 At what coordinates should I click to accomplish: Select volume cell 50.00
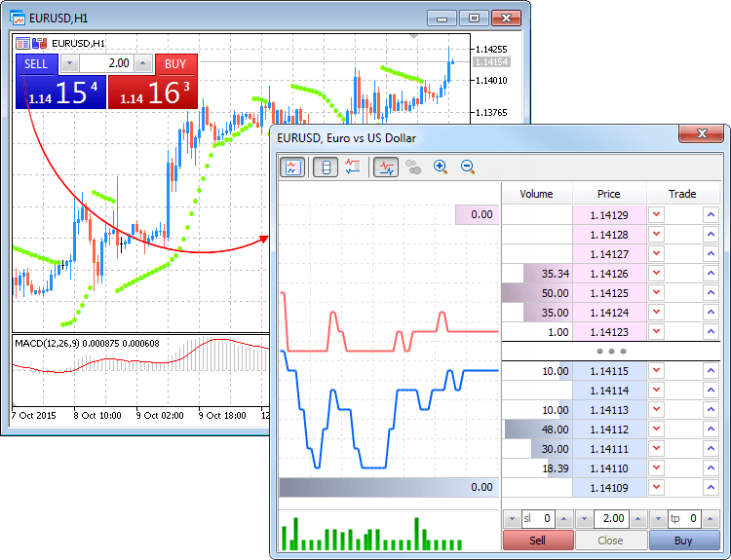click(537, 293)
